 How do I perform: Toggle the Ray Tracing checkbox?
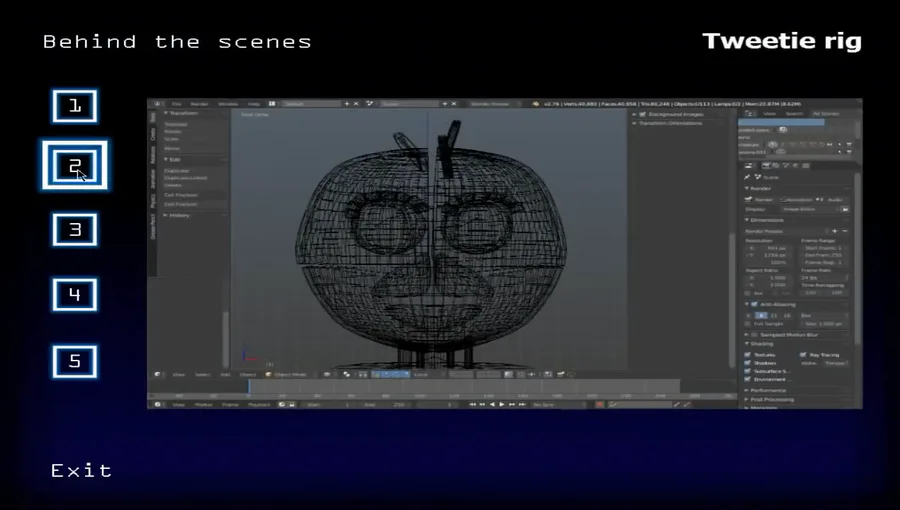(804, 355)
